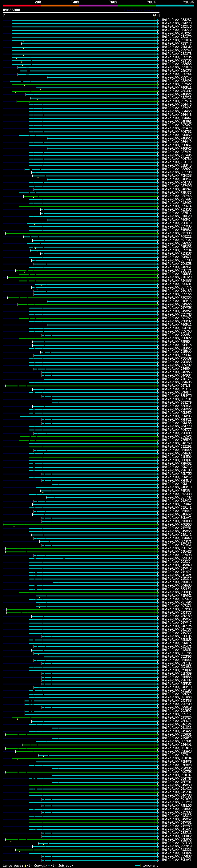Select label UniRef100_P04780
Screen dimensions: 197x868
(177, 159)
